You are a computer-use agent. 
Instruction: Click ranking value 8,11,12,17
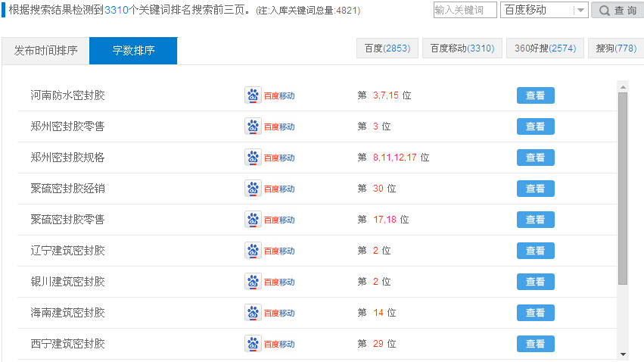click(395, 158)
